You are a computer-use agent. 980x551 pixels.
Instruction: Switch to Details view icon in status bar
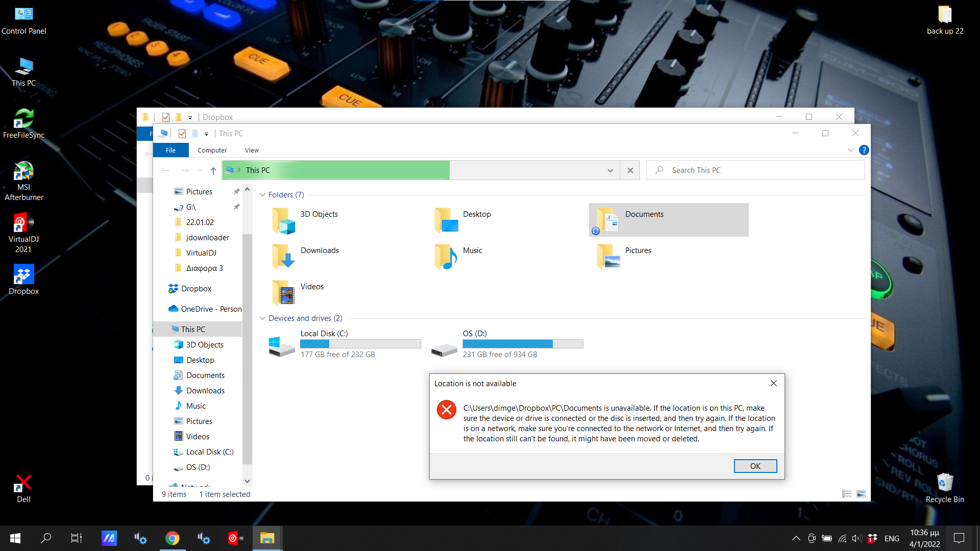pyautogui.click(x=847, y=494)
